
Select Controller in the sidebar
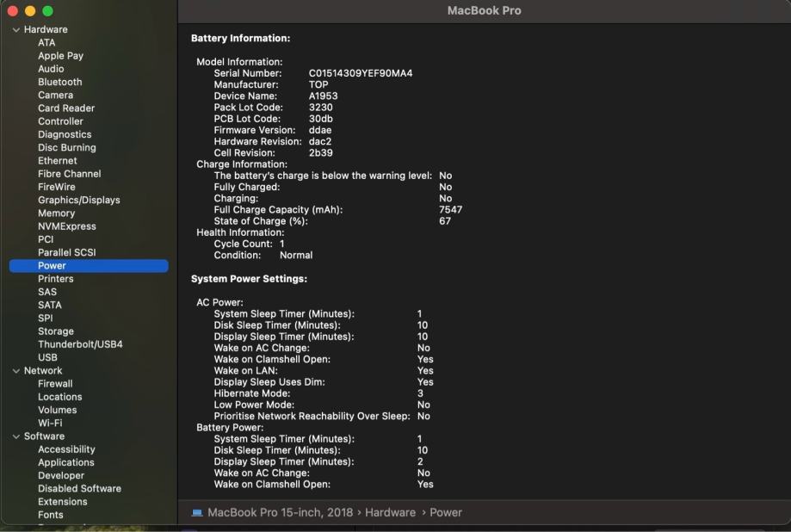[60, 121]
